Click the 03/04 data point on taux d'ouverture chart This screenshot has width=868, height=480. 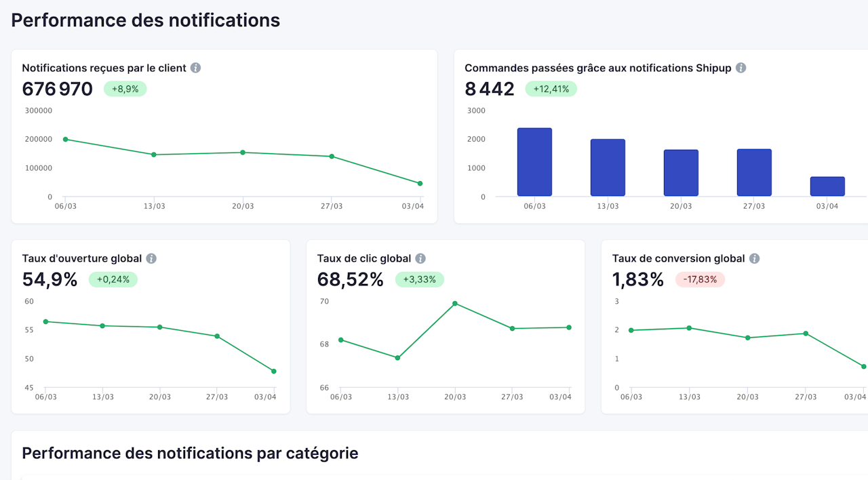coord(274,371)
